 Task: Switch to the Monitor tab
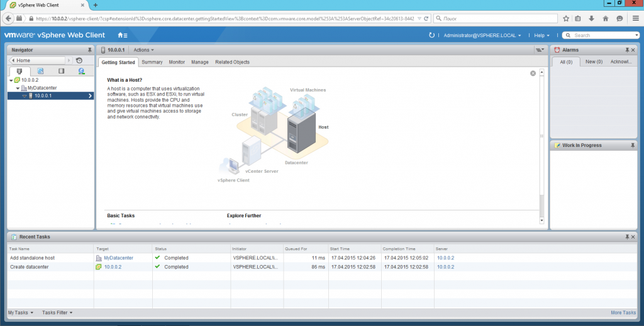[177, 62]
